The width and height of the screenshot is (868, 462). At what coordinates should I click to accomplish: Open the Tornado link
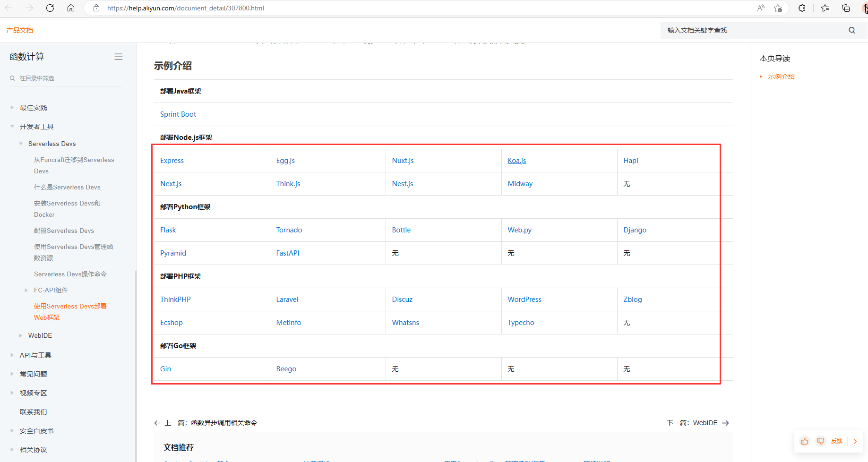click(289, 230)
